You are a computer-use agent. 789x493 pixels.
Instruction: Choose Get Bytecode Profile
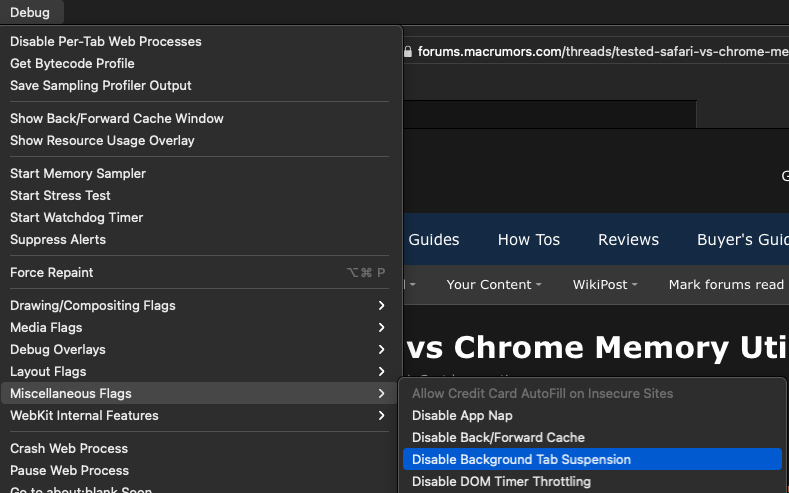[x=72, y=63]
